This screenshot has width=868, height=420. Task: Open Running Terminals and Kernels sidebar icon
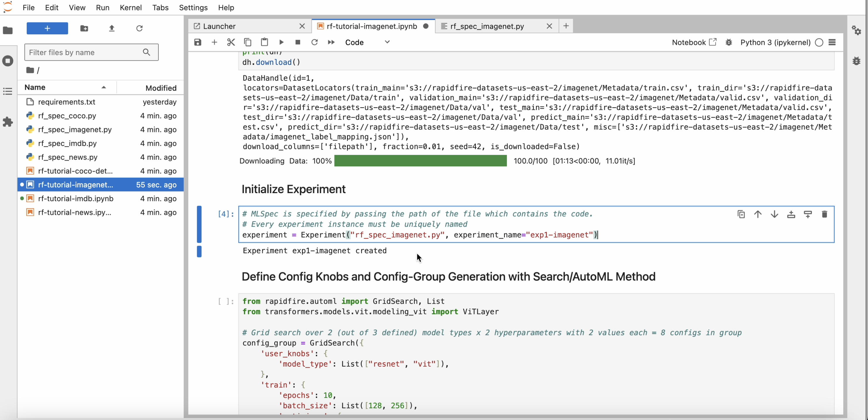(x=8, y=61)
